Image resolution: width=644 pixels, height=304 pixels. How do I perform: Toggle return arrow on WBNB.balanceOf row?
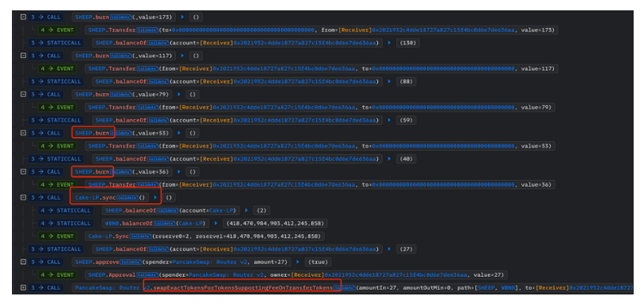tap(215, 223)
